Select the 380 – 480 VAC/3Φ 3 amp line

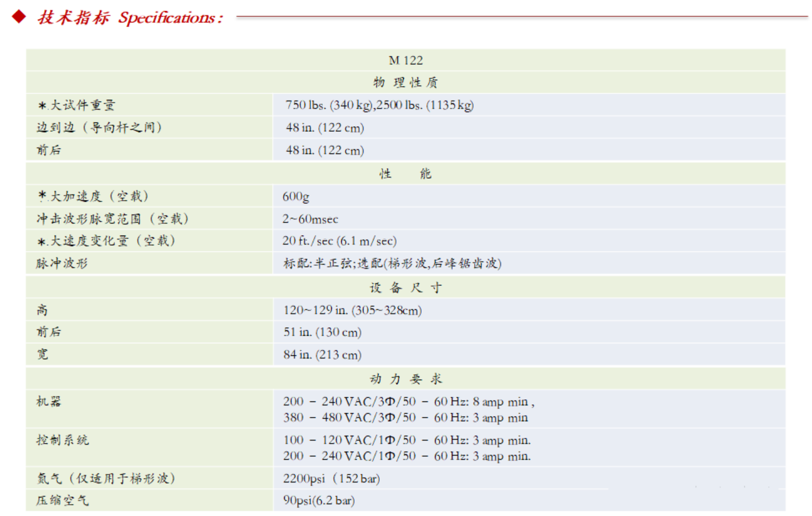[405, 418]
